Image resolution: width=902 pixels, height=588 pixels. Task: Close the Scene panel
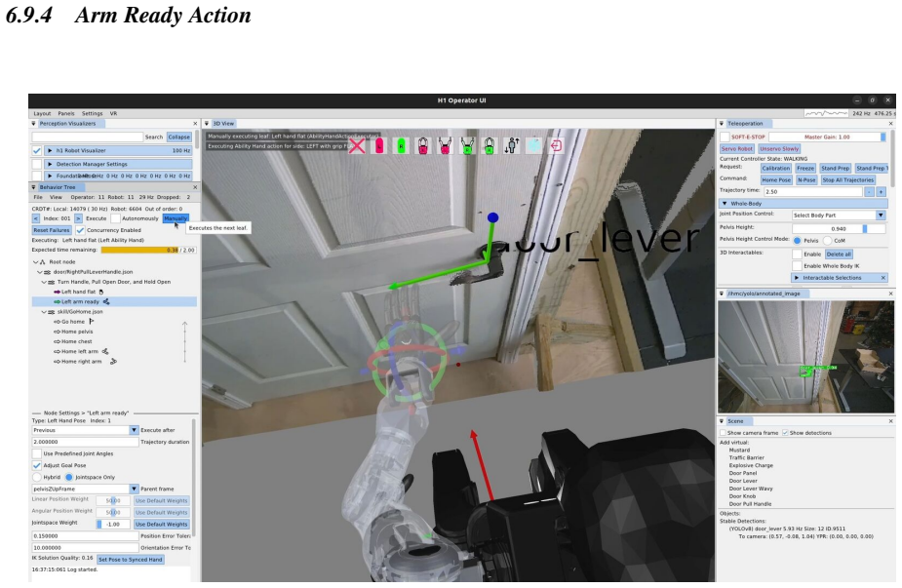click(x=890, y=421)
